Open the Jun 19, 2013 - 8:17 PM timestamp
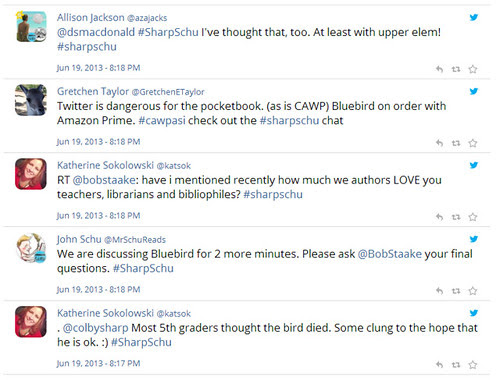 [x=98, y=363]
